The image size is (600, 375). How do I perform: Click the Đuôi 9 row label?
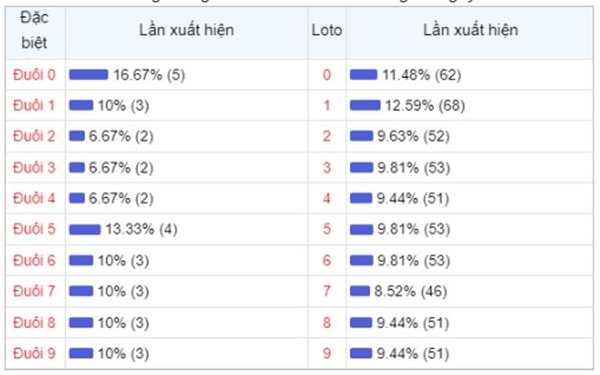click(34, 353)
